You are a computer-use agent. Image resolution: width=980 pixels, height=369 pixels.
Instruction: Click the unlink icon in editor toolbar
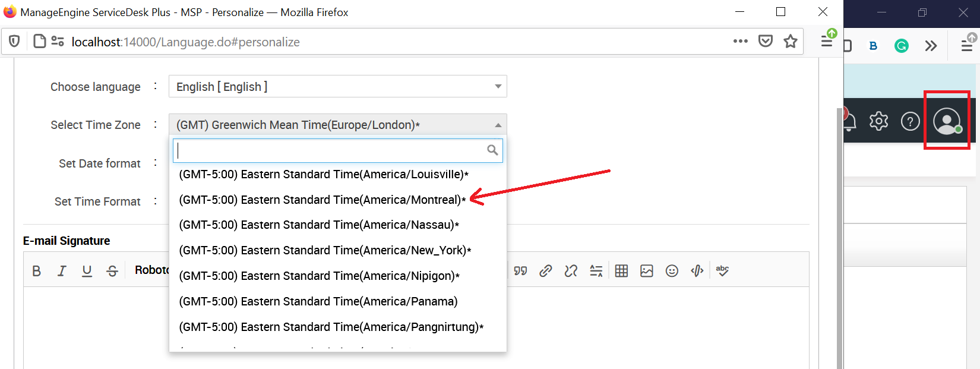(x=571, y=271)
